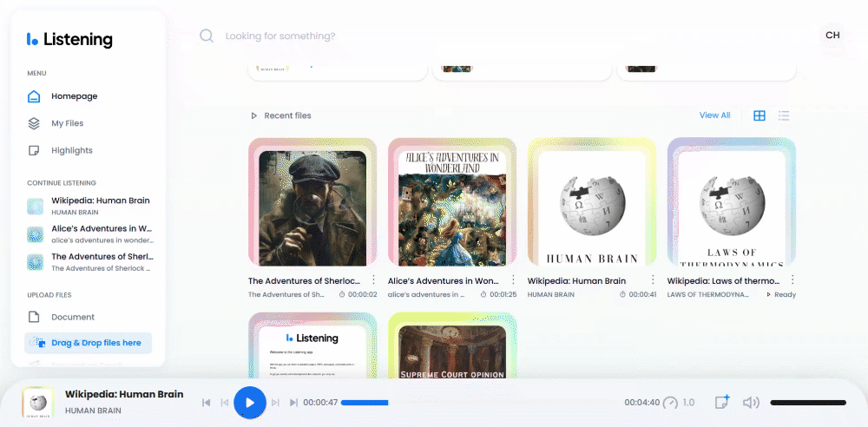Click the 00:00:41 duration under Human Brain
868x427 pixels.
coord(638,294)
